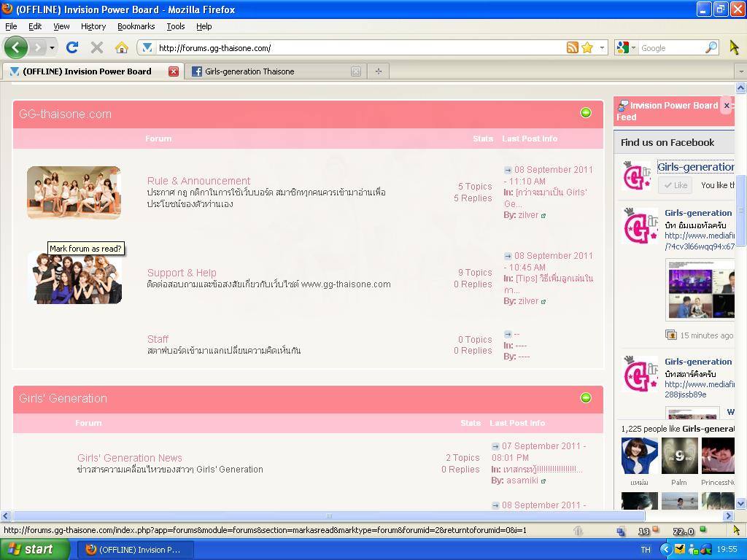Open last post icon for Support & Help
The width and height of the screenshot is (747, 560).
coord(508,256)
